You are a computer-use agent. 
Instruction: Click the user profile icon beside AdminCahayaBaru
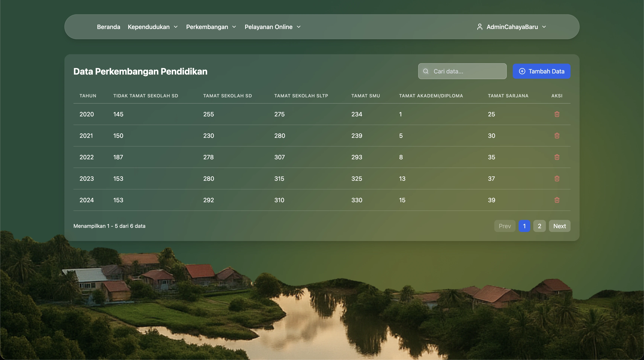click(x=479, y=27)
